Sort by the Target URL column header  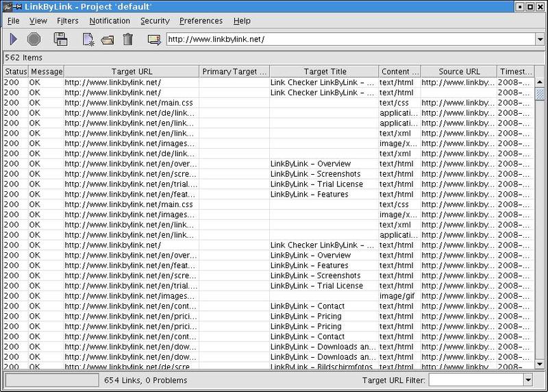coord(132,71)
